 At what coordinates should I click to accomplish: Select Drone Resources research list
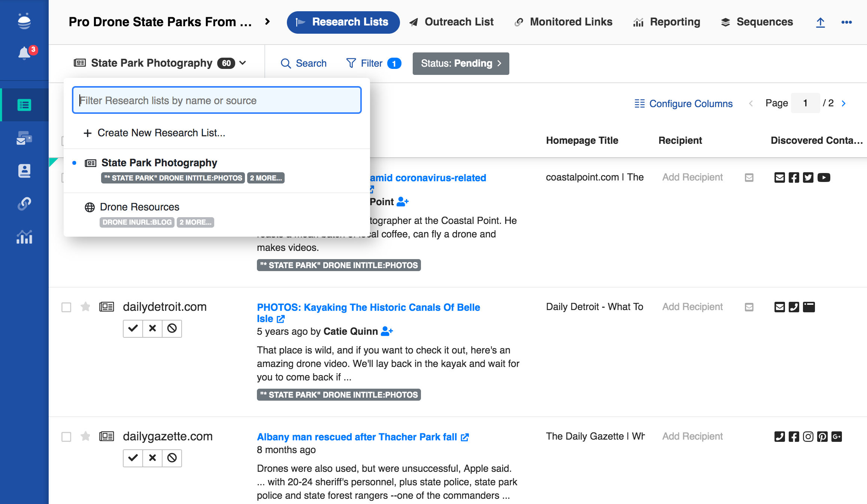pyautogui.click(x=140, y=207)
